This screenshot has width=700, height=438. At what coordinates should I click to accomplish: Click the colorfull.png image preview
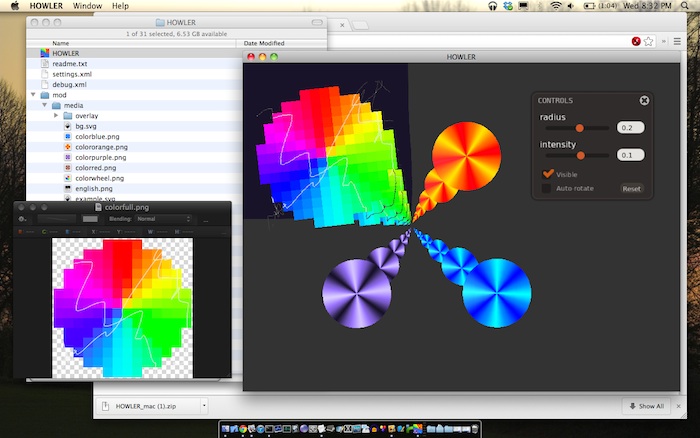coord(122,308)
